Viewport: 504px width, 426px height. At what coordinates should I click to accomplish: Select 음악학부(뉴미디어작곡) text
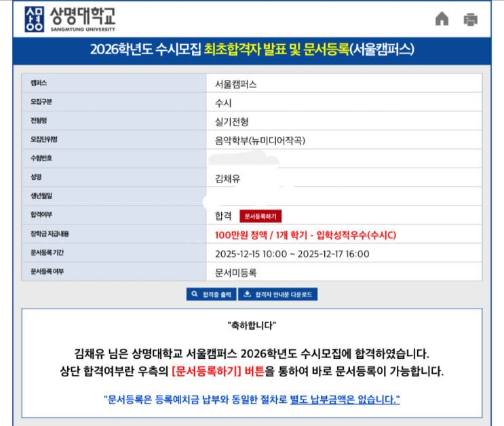pyautogui.click(x=260, y=140)
